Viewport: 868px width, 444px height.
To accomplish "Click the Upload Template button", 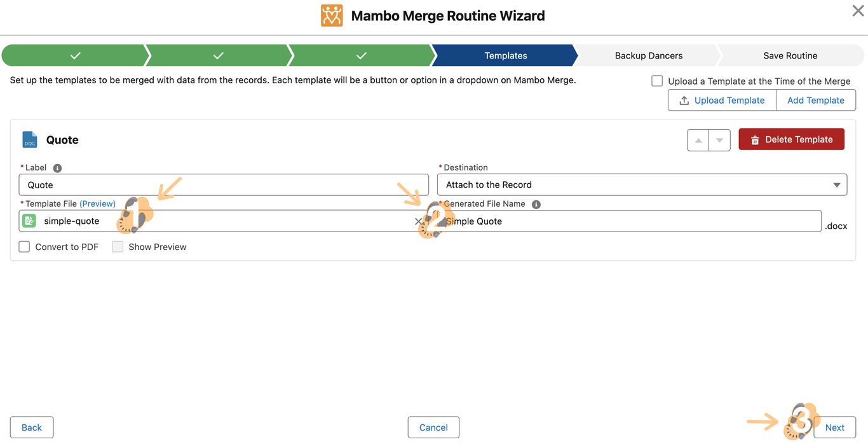I will (722, 101).
